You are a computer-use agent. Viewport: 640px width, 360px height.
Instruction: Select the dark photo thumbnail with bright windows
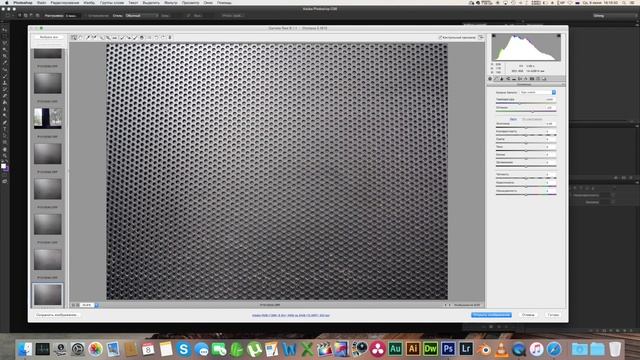[x=48, y=118]
